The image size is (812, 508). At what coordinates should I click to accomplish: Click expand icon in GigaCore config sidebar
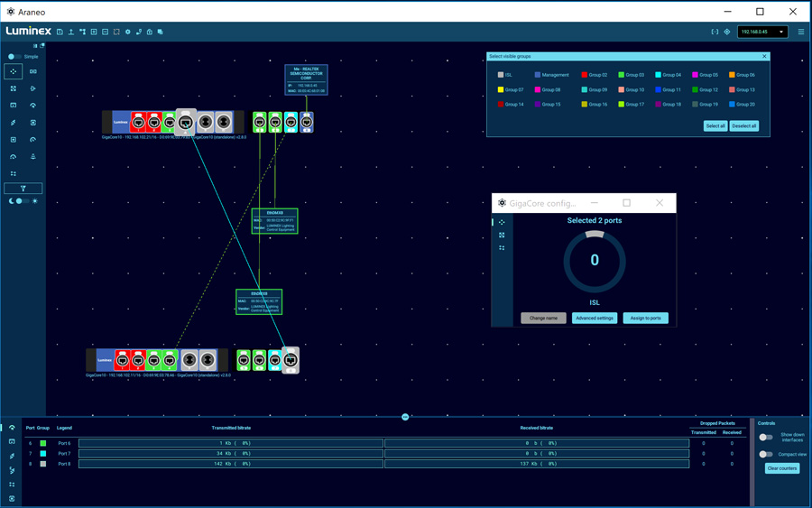click(502, 236)
